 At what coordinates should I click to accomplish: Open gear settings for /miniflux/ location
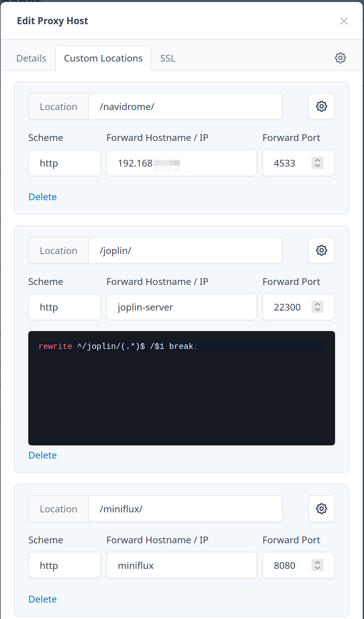(x=321, y=509)
